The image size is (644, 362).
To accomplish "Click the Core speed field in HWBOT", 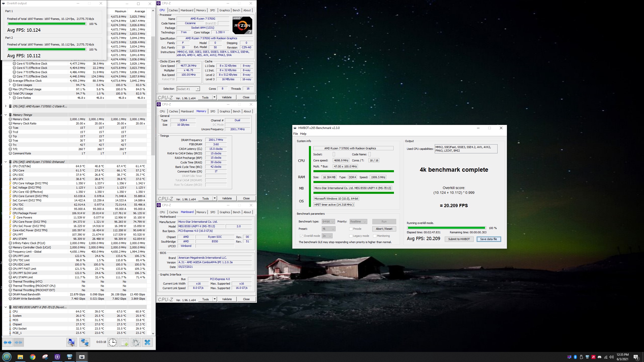I will coord(341,160).
